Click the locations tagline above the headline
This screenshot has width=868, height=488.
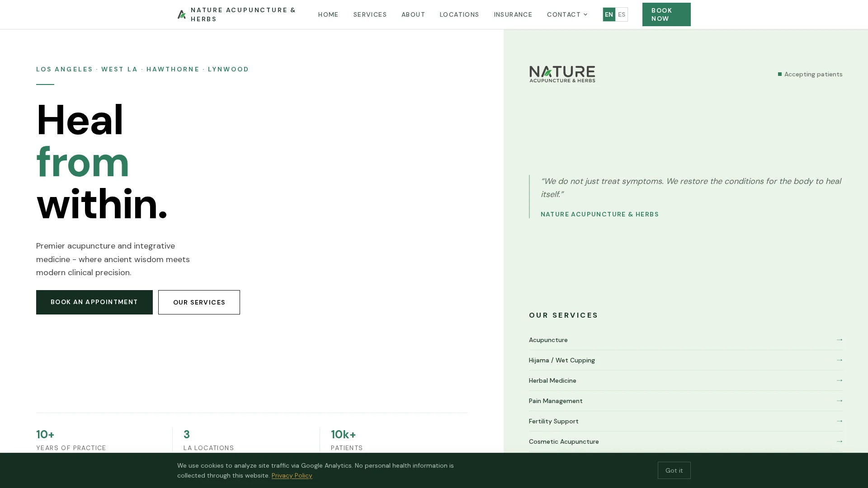(142, 69)
